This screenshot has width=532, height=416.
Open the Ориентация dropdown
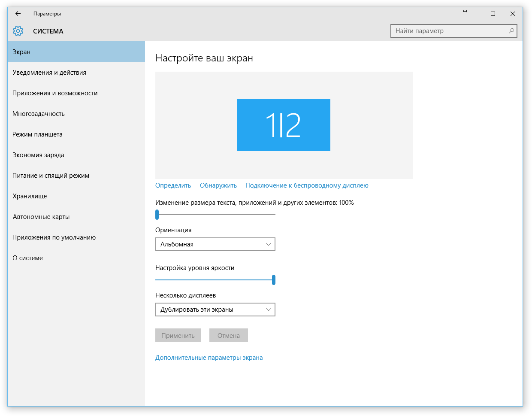tap(215, 244)
